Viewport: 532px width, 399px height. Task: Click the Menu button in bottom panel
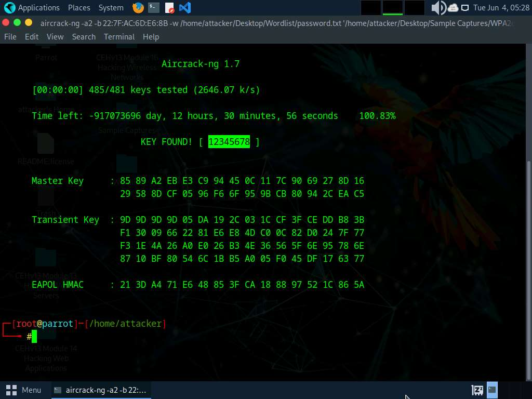click(x=23, y=390)
